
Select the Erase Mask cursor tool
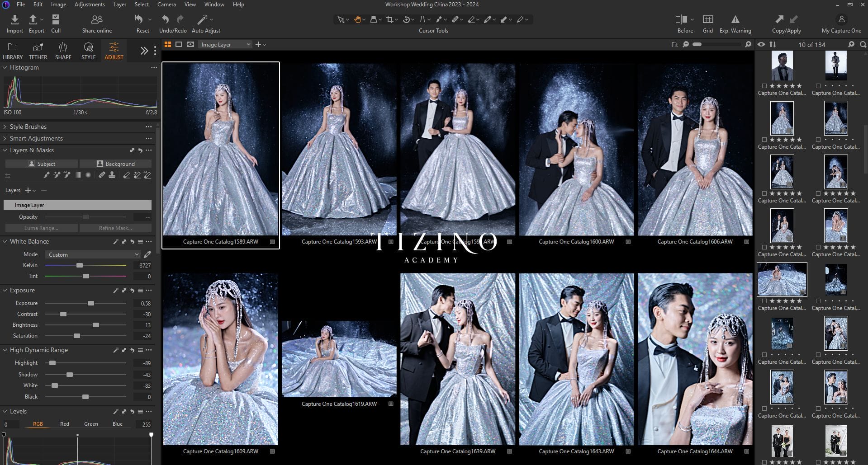pos(471,19)
